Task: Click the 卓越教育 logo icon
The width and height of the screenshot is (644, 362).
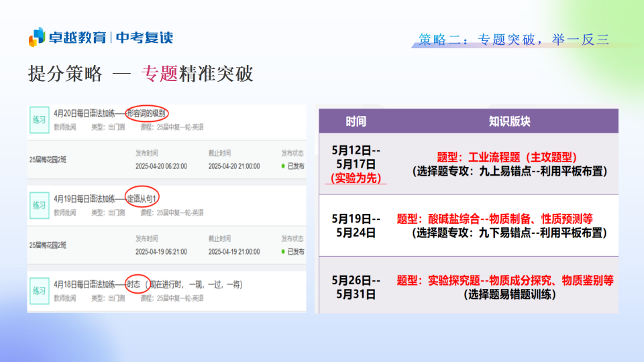Action: click(x=37, y=37)
